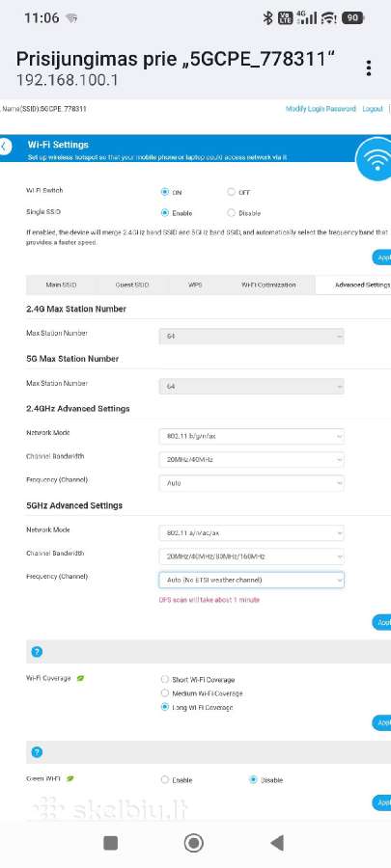Open 2.4G Max Station Number dropdown
The height and width of the screenshot is (868, 391).
pos(251,336)
